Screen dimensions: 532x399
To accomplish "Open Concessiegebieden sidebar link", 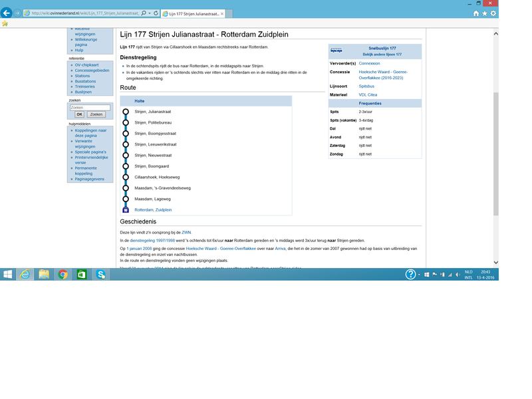I will point(92,70).
